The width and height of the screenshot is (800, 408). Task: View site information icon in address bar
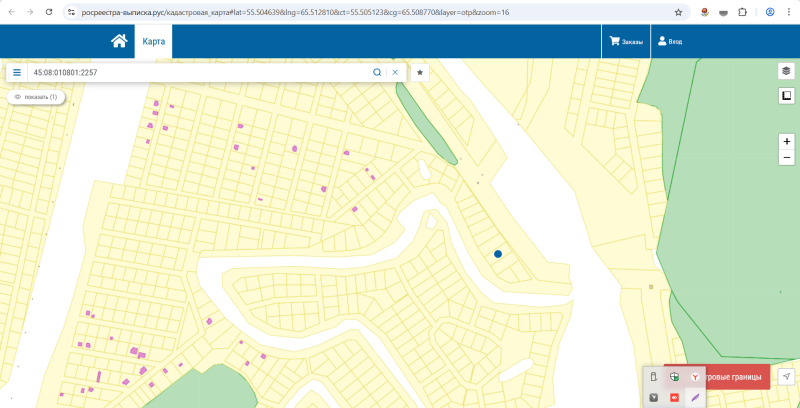(71, 12)
